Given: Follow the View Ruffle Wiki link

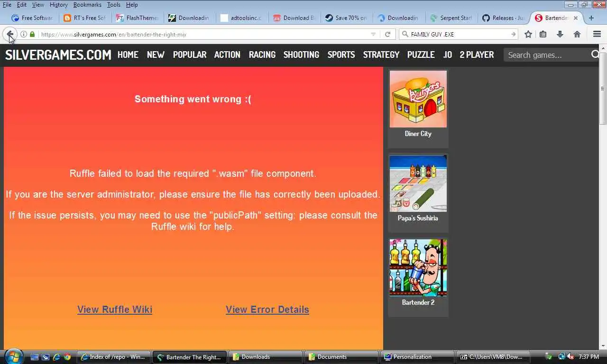Looking at the screenshot, I should coord(115,309).
